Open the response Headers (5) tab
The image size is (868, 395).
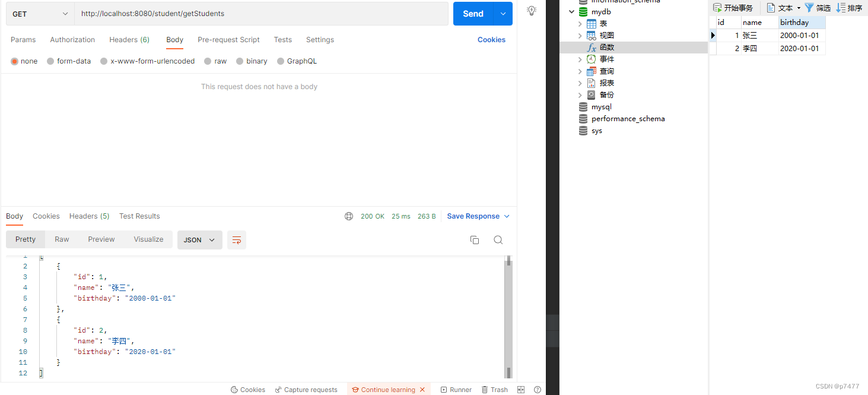(90, 216)
